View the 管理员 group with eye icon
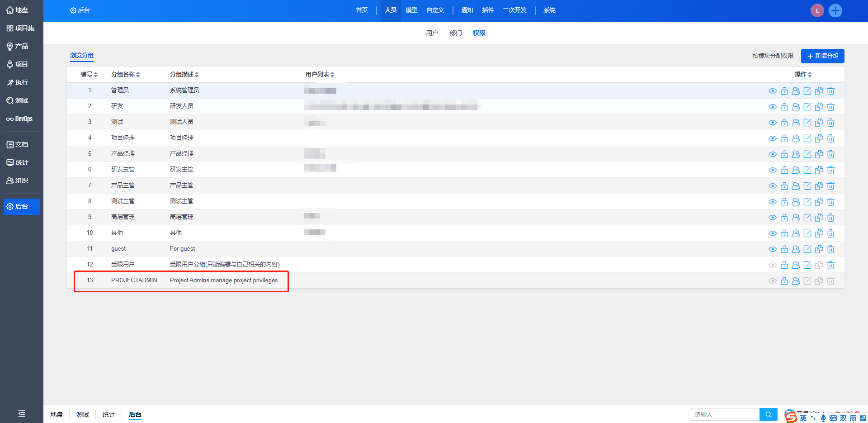The height and width of the screenshot is (423, 868). click(x=773, y=91)
